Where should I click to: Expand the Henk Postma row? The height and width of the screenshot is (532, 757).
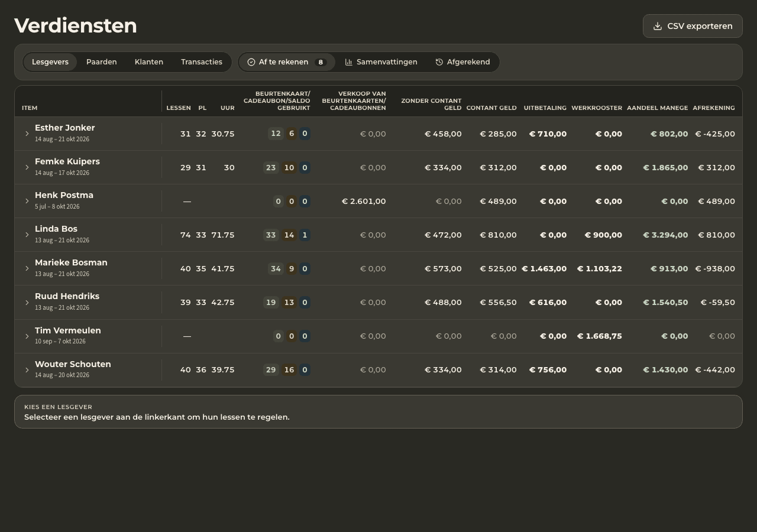coord(27,201)
